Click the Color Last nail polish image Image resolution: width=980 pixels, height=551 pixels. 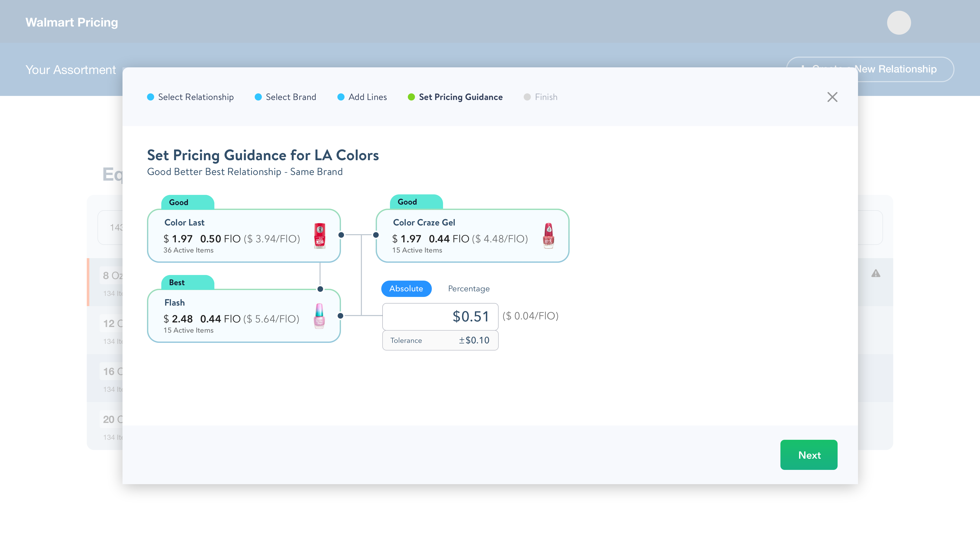coord(320,235)
